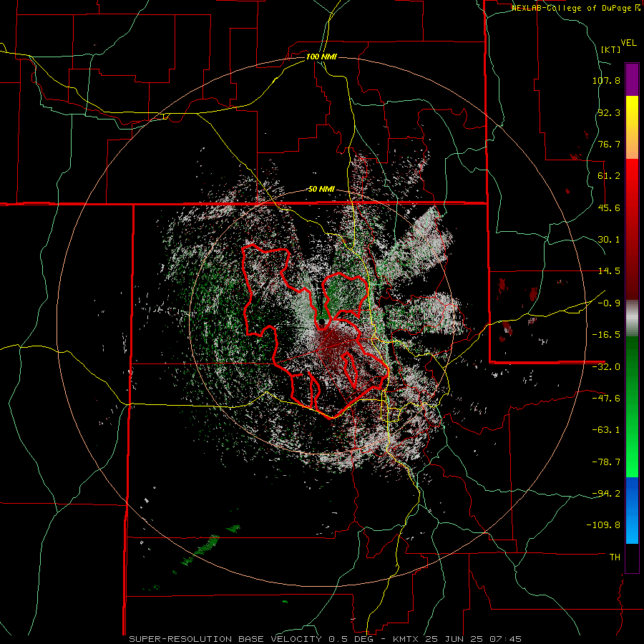Click the -78.7 velocity scale value
644x644 pixels.
pyautogui.click(x=606, y=462)
